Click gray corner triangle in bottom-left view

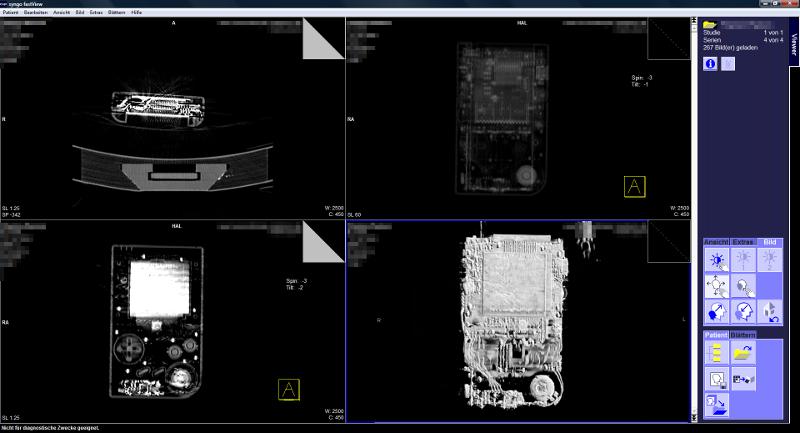[x=323, y=242]
